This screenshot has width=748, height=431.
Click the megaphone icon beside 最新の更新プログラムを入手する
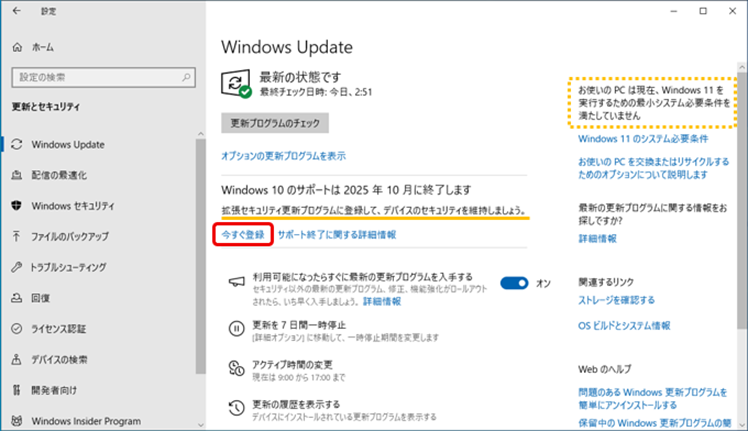[237, 282]
